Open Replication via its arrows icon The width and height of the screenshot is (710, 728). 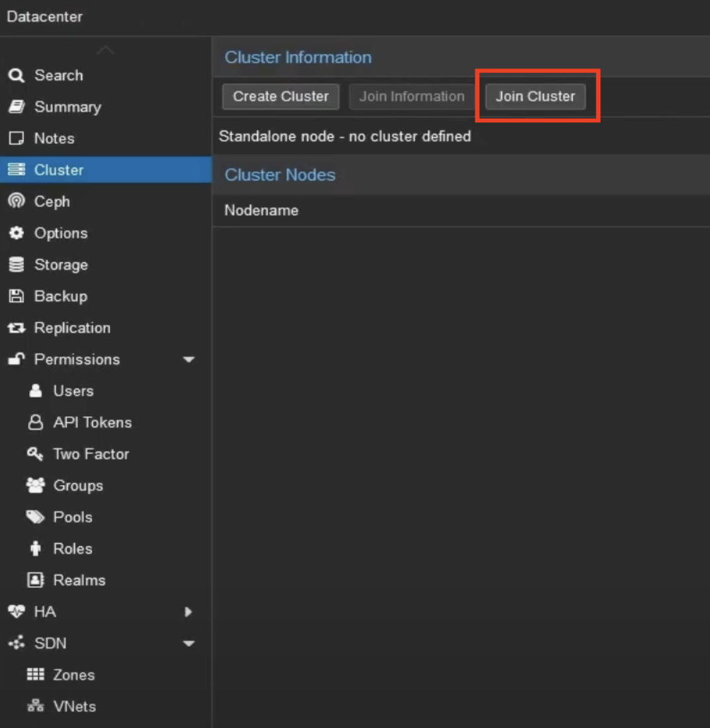[16, 328]
